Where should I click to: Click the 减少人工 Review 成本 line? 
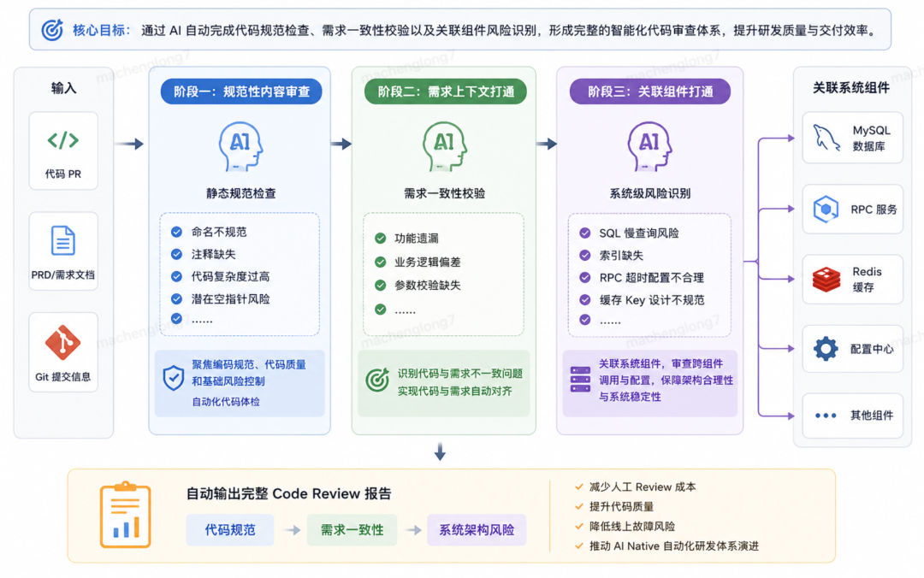point(643,487)
